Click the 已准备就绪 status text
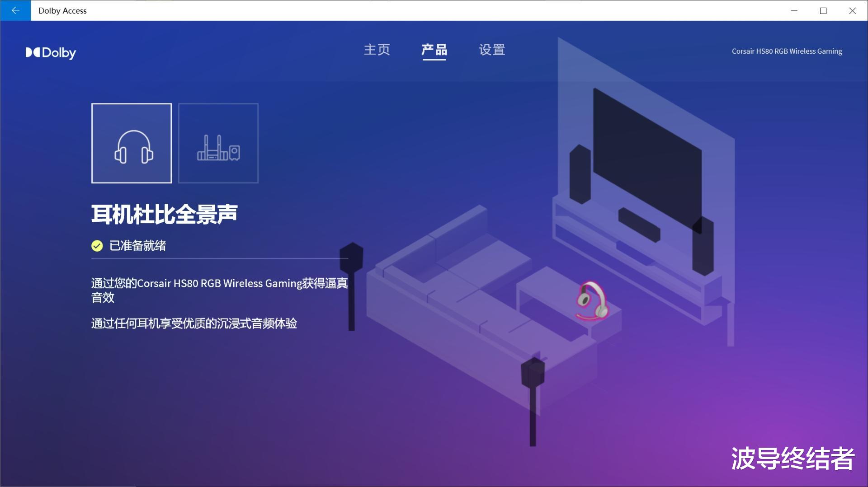Image resolution: width=868 pixels, height=487 pixels. point(137,246)
